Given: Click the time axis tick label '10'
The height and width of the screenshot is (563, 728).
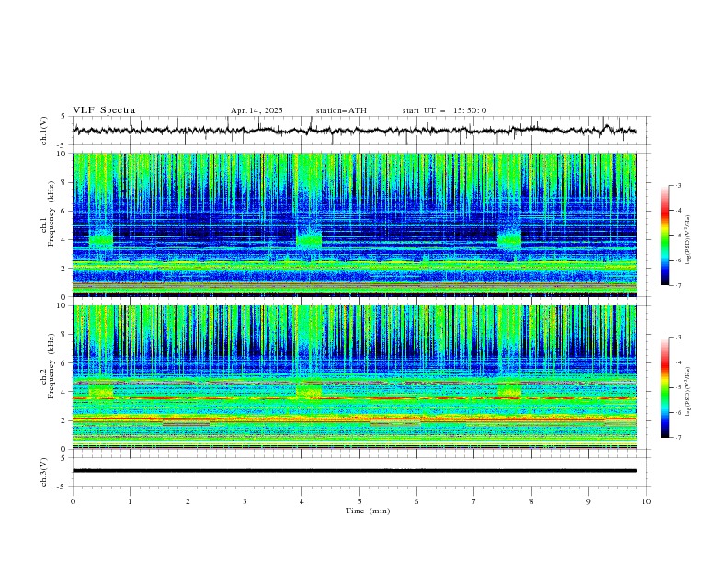Looking at the screenshot, I should click(646, 501).
